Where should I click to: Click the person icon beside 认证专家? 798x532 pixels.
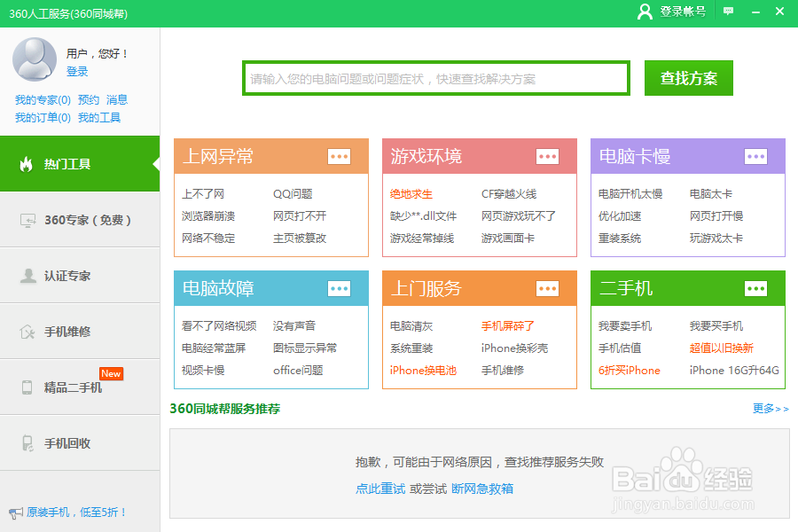click(x=28, y=276)
